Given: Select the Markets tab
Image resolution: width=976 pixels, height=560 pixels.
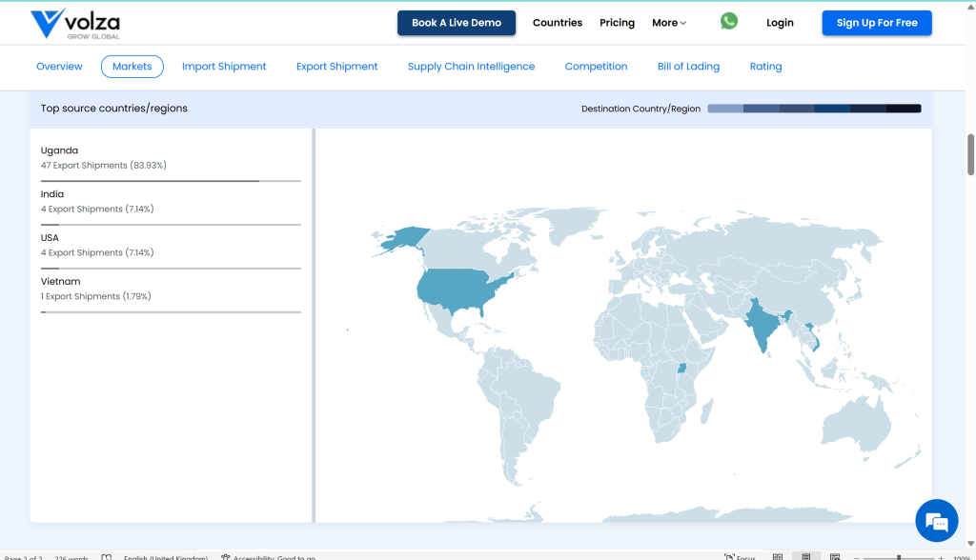Looking at the screenshot, I should (132, 67).
